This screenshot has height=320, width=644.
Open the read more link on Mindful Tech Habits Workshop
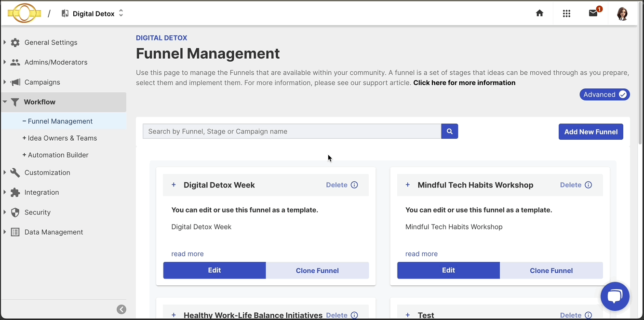click(421, 253)
